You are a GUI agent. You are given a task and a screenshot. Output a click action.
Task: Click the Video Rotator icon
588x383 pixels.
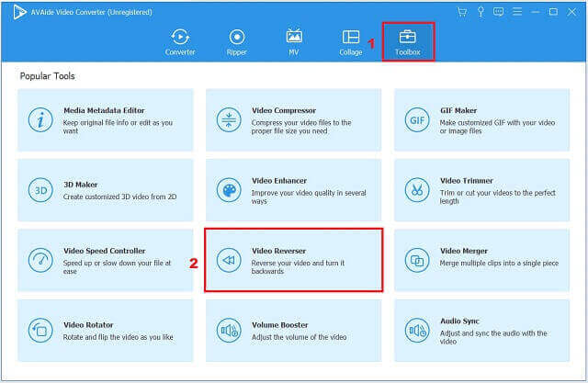point(40,330)
